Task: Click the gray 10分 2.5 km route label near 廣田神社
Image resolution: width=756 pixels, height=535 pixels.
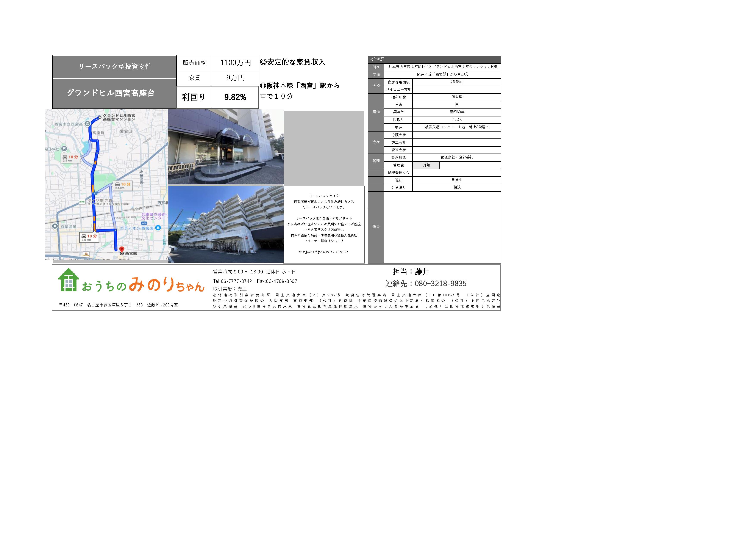Action: pyautogui.click(x=70, y=158)
